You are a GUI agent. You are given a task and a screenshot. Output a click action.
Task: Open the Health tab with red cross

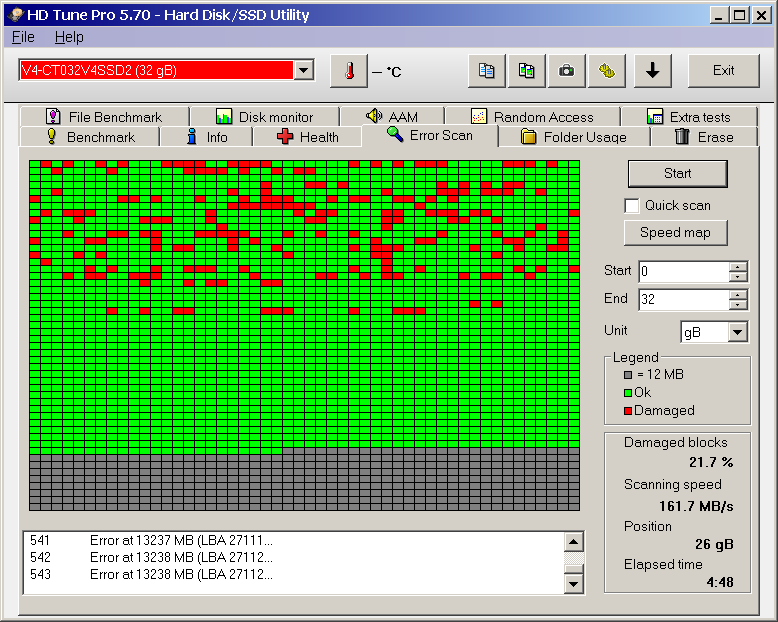pos(307,137)
